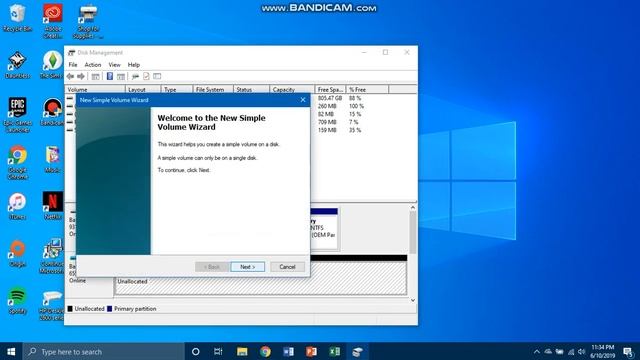
Task: Open the Shop for Supplies printer icon
Action: [x=88, y=21]
